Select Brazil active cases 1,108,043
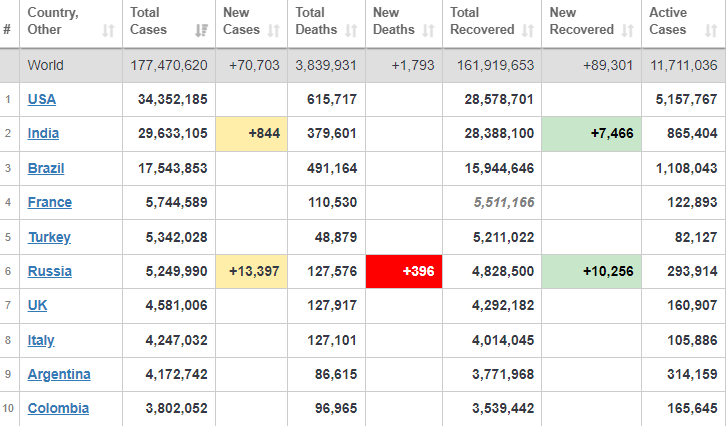 pos(686,168)
